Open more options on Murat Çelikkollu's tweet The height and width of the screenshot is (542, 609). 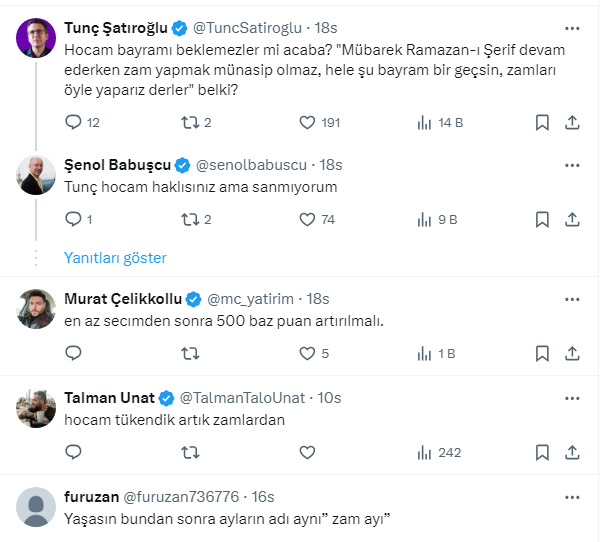[572, 299]
